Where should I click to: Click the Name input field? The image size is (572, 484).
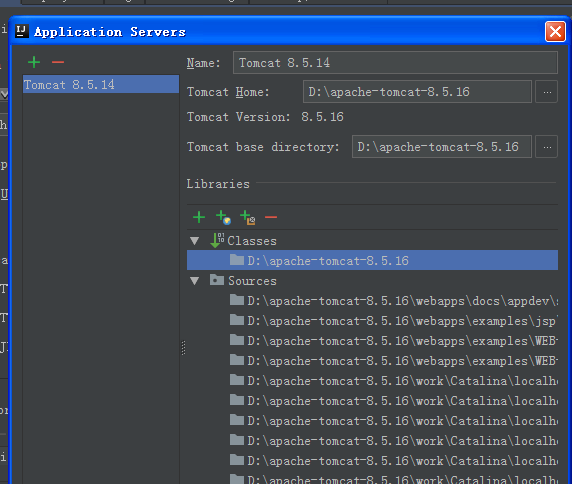point(395,63)
